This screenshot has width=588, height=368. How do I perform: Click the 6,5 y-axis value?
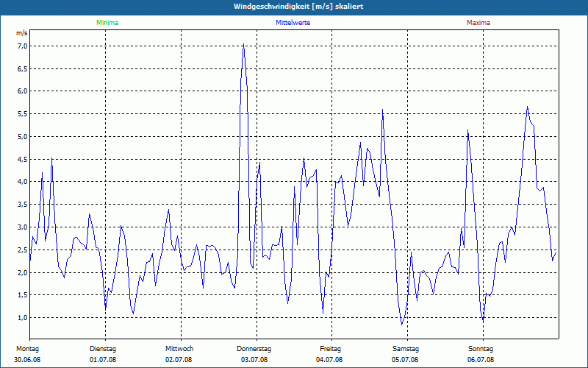(23, 68)
